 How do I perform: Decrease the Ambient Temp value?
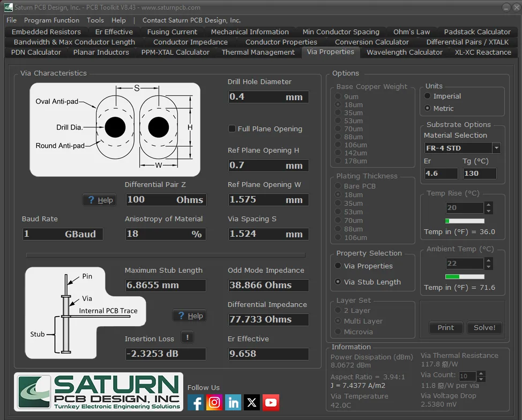488,267
